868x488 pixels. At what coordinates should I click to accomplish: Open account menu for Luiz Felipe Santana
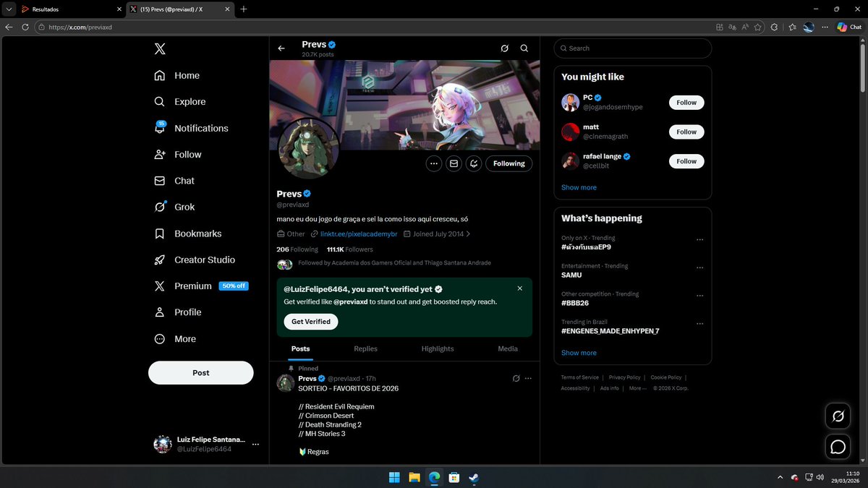[206, 444]
